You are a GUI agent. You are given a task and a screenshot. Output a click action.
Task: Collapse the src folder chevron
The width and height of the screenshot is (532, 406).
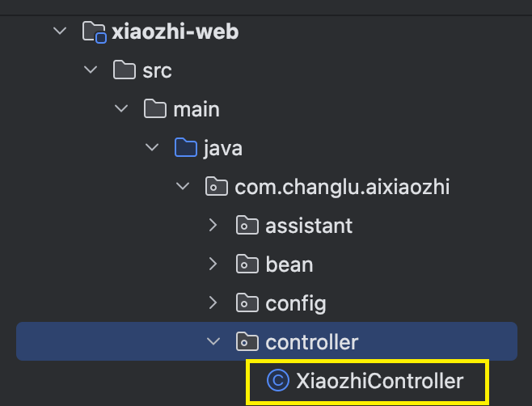(91, 70)
